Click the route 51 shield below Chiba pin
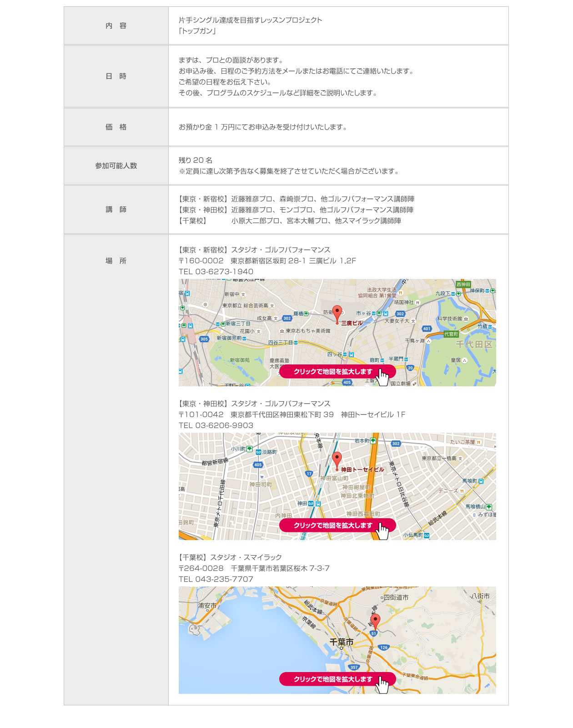This screenshot has height=728, width=573. click(x=373, y=633)
